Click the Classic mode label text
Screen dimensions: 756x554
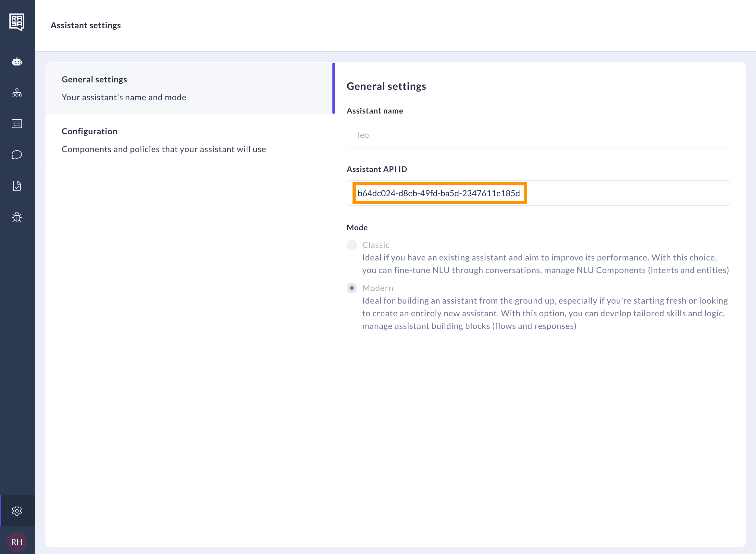click(376, 245)
